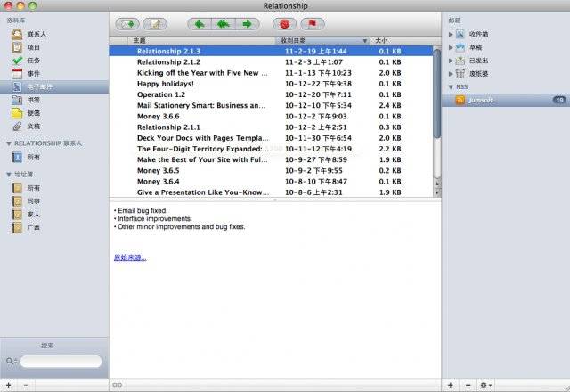
Task: Click the red junk mail button
Action: 287,24
